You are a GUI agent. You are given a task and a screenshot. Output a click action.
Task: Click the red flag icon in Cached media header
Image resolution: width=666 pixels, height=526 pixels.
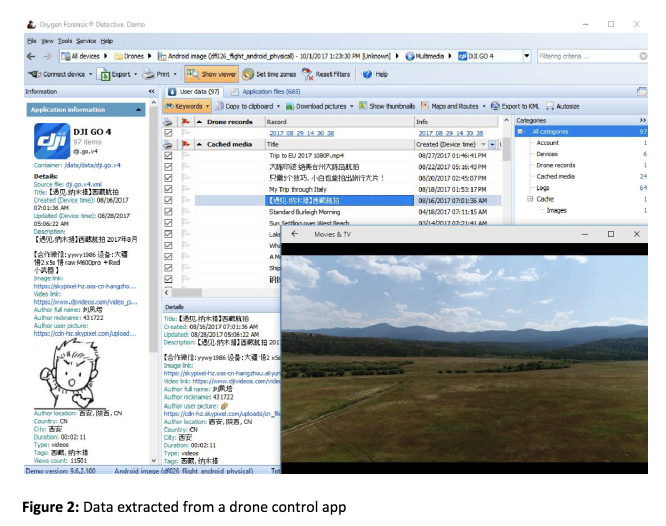[x=186, y=144]
